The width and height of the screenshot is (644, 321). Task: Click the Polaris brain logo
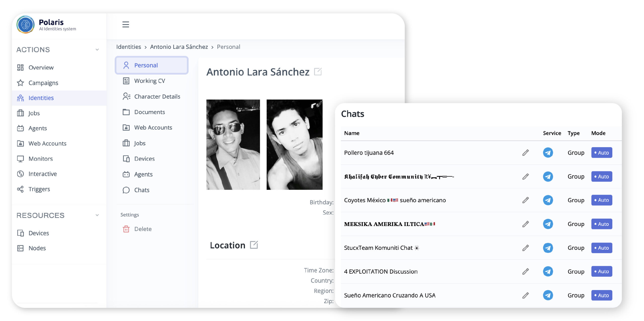coord(25,25)
